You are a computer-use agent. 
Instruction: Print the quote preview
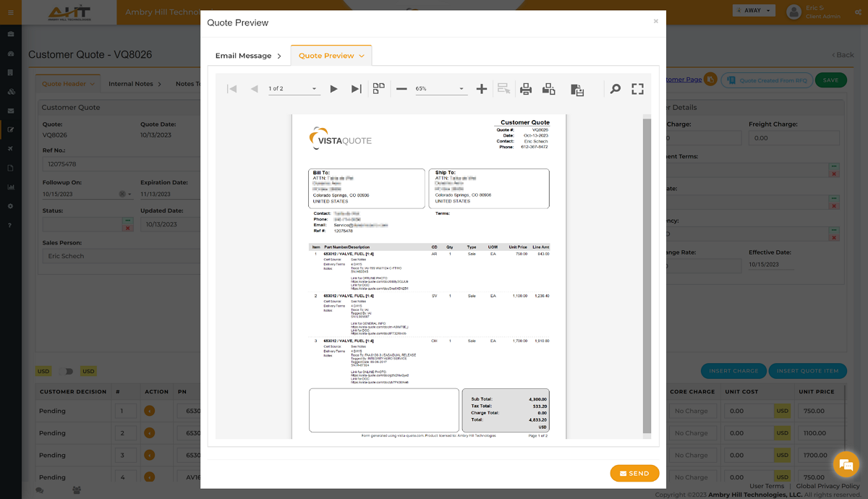(x=526, y=89)
